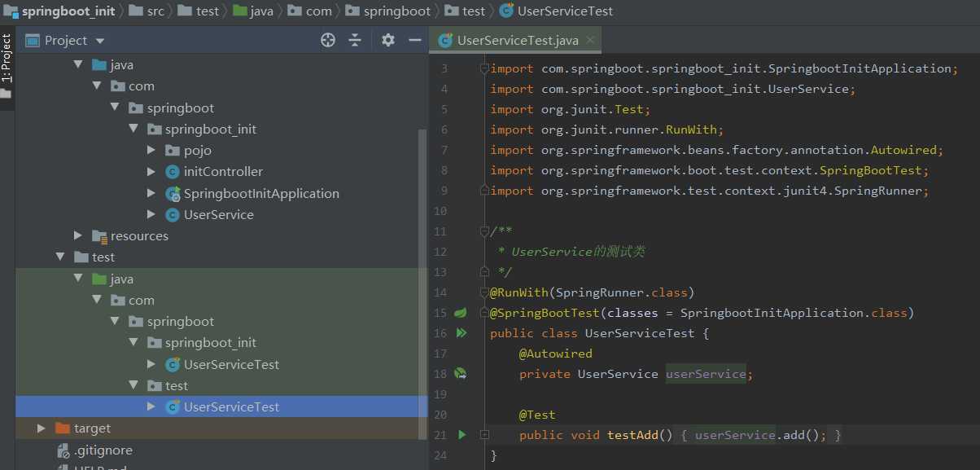Image resolution: width=980 pixels, height=470 pixels.
Task: Click the locate-opened-file crosshair icon in Project panel
Action: [x=328, y=40]
